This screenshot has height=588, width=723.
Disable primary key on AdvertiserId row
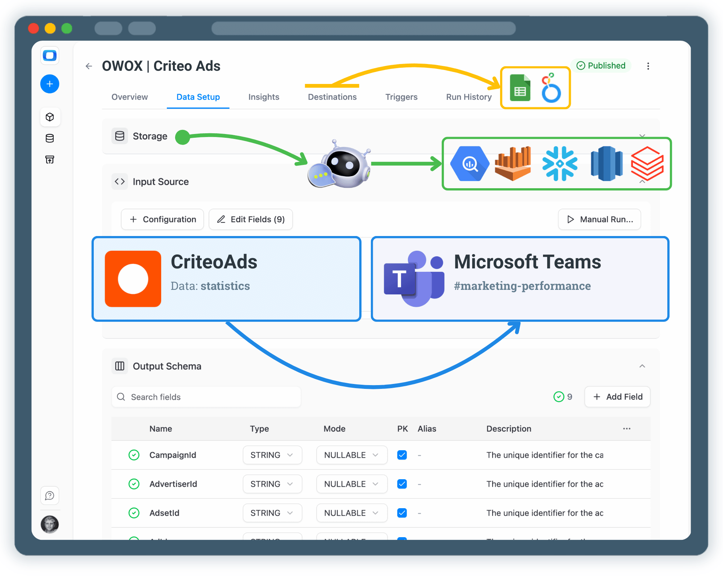pos(402,484)
